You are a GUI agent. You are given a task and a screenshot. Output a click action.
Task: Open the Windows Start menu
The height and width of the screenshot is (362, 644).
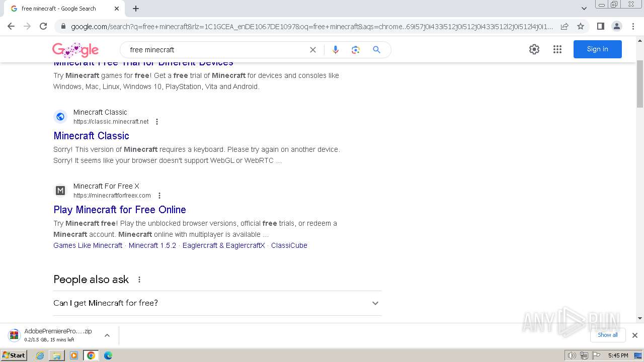point(14,355)
